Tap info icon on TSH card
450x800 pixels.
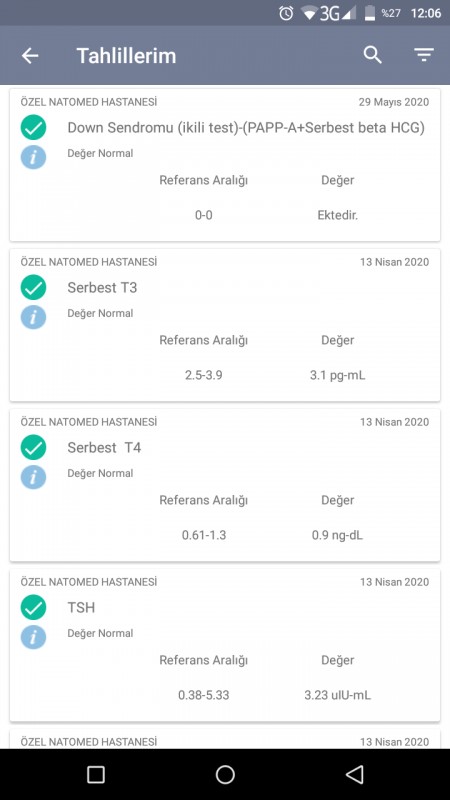(34, 636)
